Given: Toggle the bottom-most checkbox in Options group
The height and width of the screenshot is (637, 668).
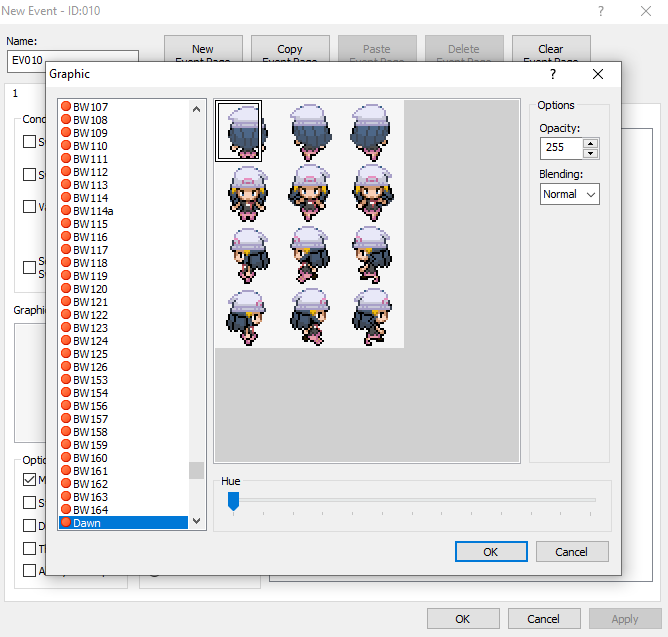Looking at the screenshot, I should point(30,570).
